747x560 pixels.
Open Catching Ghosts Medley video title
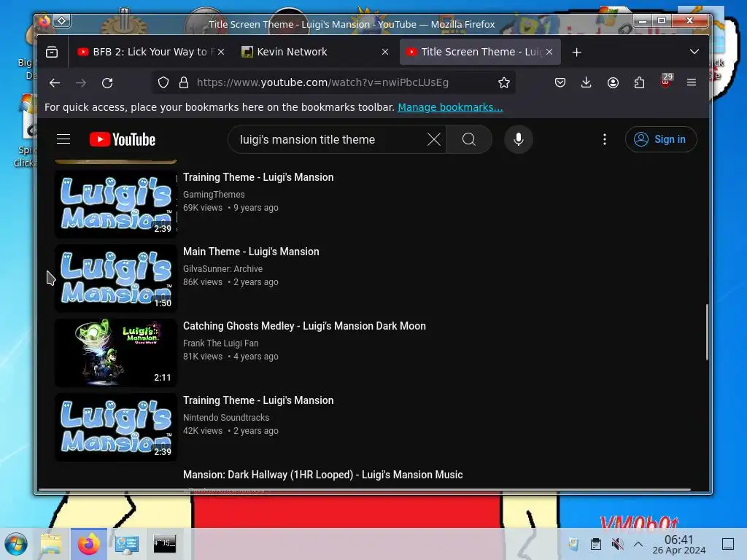pyautogui.click(x=304, y=326)
